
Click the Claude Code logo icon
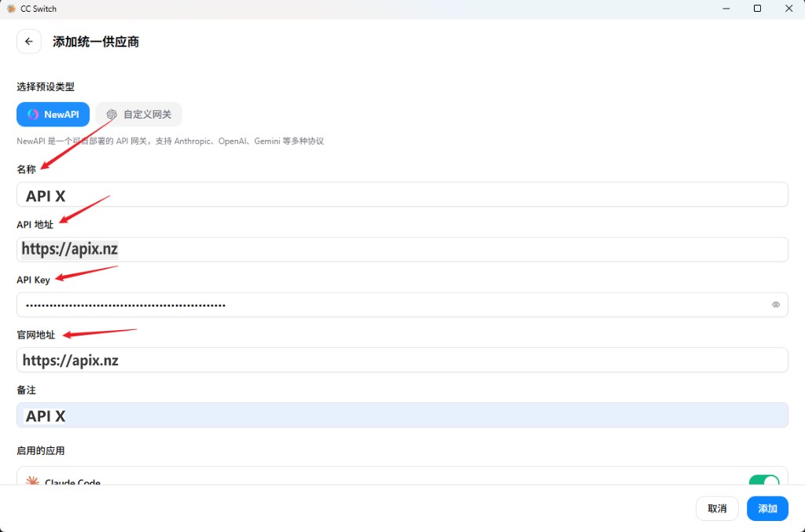pyautogui.click(x=32, y=481)
